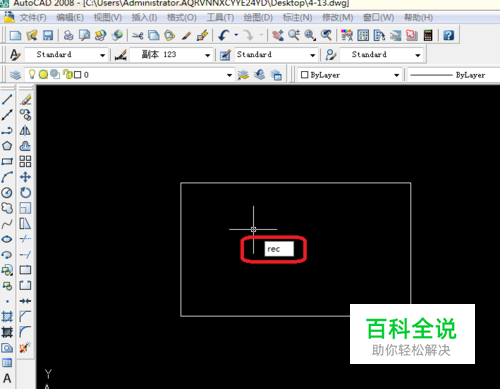Select the Ellipse tool
Image resolution: width=500 pixels, height=389 pixels.
(x=7, y=239)
